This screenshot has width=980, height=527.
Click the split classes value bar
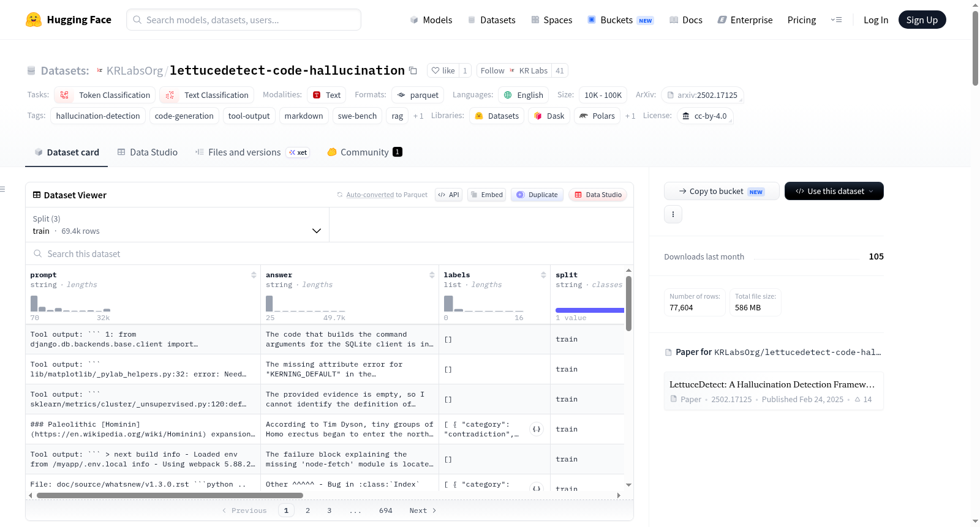pos(590,310)
